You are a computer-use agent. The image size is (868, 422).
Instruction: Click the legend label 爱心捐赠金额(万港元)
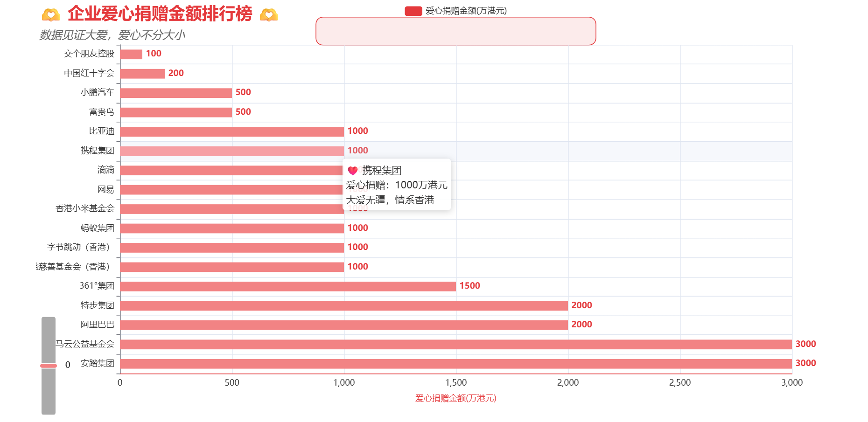(466, 11)
